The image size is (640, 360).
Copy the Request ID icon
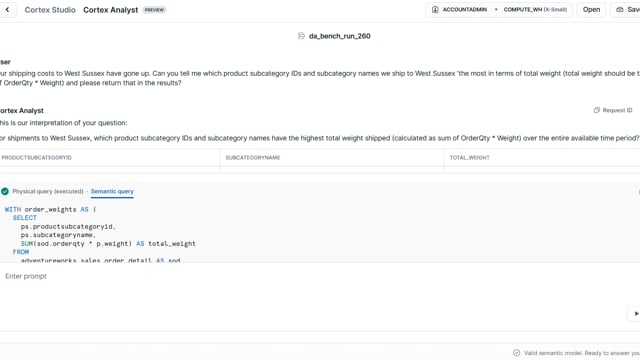point(597,110)
